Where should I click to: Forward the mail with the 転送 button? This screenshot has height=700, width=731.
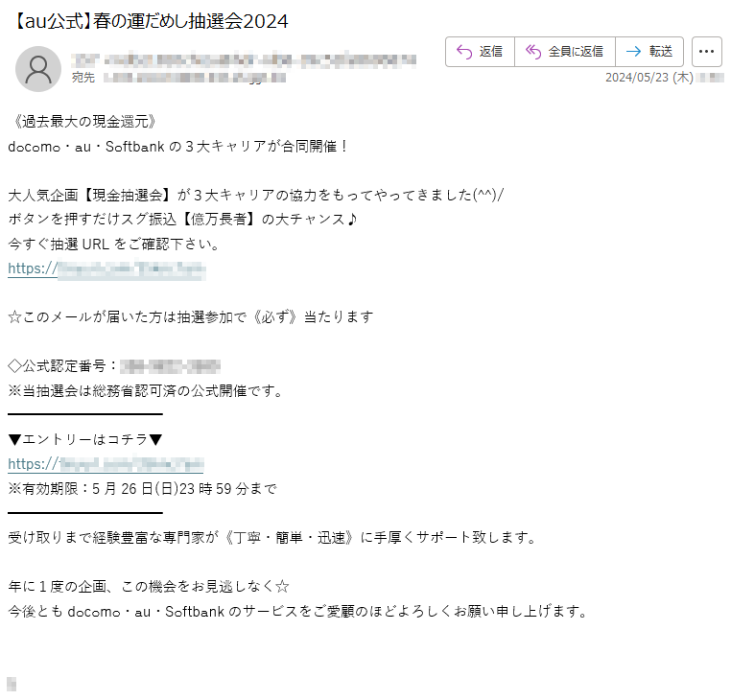(x=661, y=51)
